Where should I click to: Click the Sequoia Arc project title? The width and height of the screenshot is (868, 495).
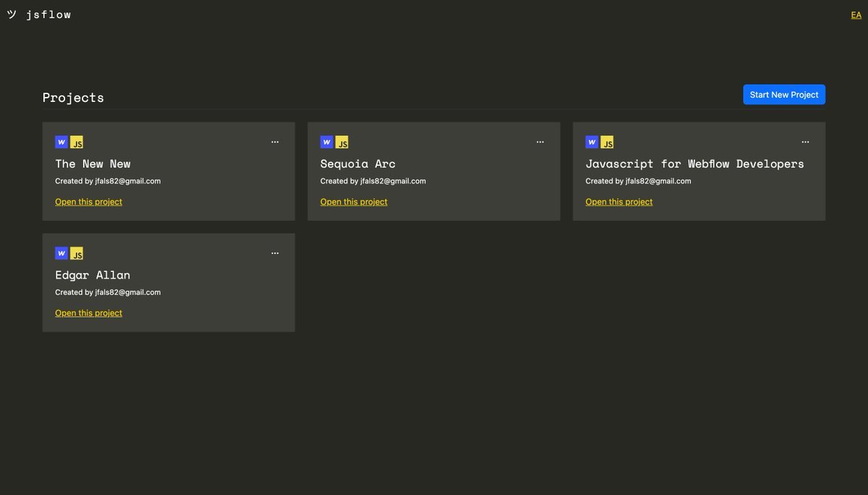(358, 164)
